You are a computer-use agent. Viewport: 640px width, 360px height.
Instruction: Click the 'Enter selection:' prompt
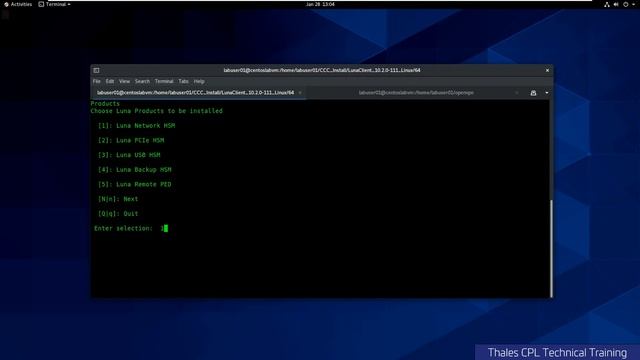[x=123, y=229]
